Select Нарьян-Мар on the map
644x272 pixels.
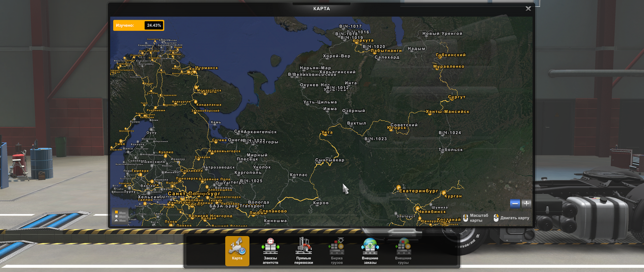pos(315,68)
